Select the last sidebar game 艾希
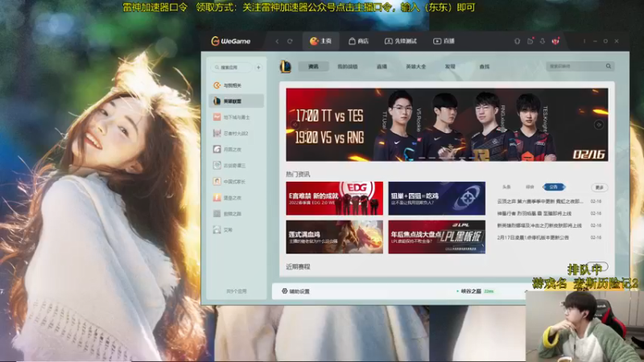The width and height of the screenshot is (644, 362). pos(236,230)
